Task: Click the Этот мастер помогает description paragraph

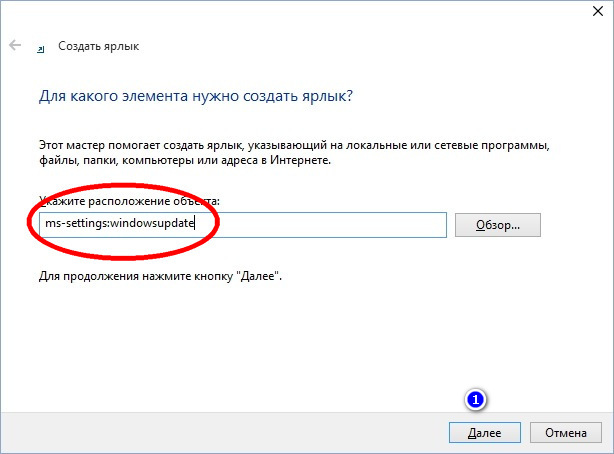Action: (x=294, y=152)
